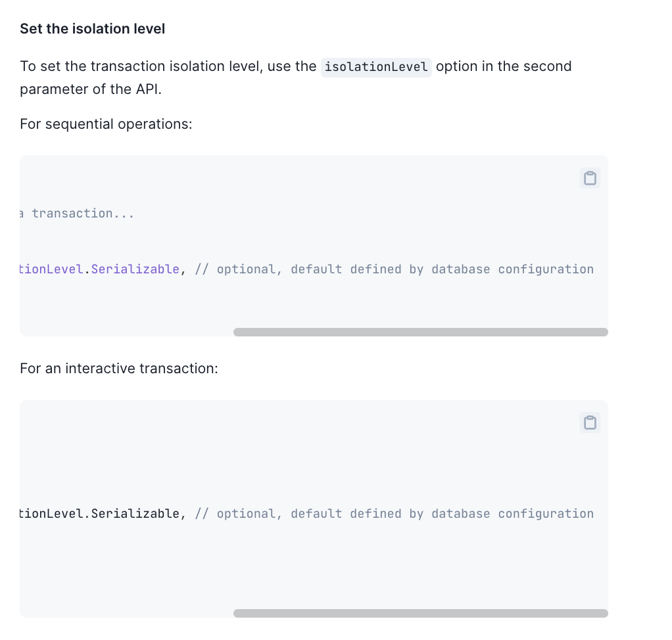Click the horizontal scrollbar under the first code block
This screenshot has width=672, height=640.
coord(421,332)
